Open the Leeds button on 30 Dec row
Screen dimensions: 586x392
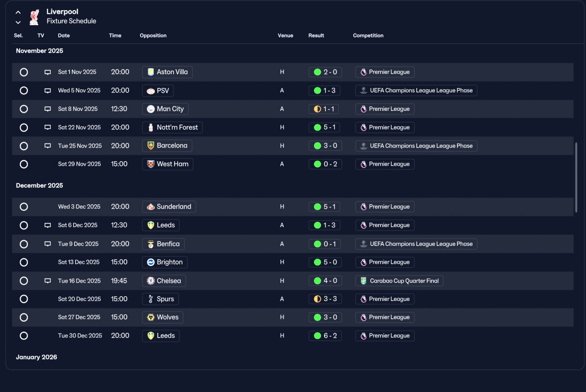tap(161, 336)
